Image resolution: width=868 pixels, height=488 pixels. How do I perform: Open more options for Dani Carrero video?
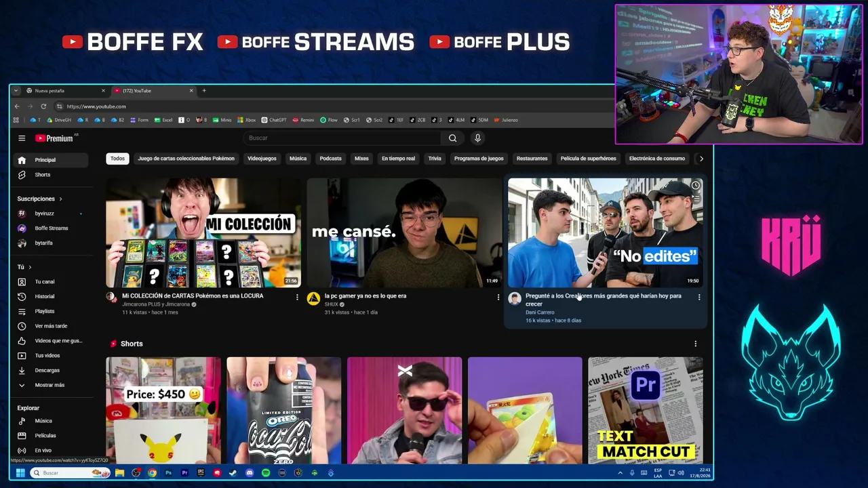click(x=699, y=297)
